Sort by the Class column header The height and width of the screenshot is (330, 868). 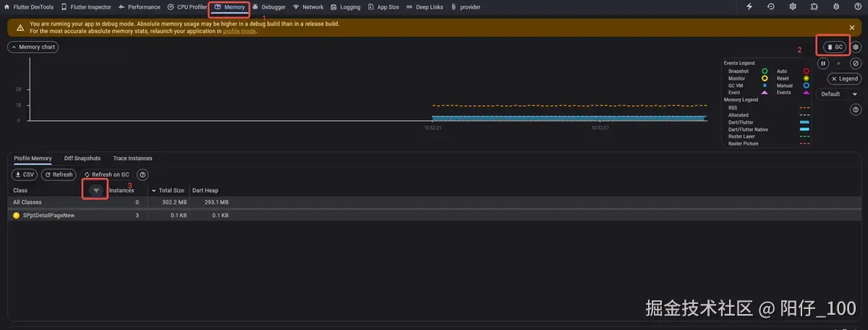tap(20, 190)
